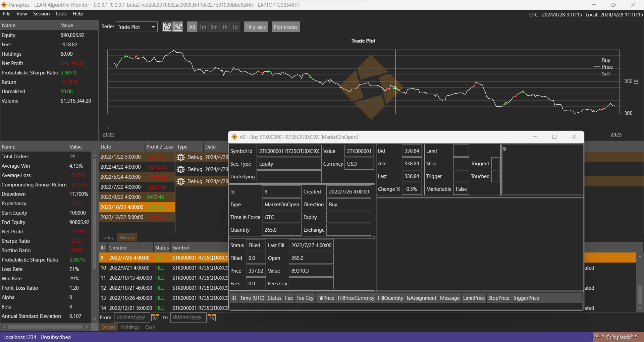Image resolution: width=644 pixels, height=342 pixels.
Task: Select the 2022/12/22 5:00:00 loss row
Action: pyautogui.click(x=137, y=217)
